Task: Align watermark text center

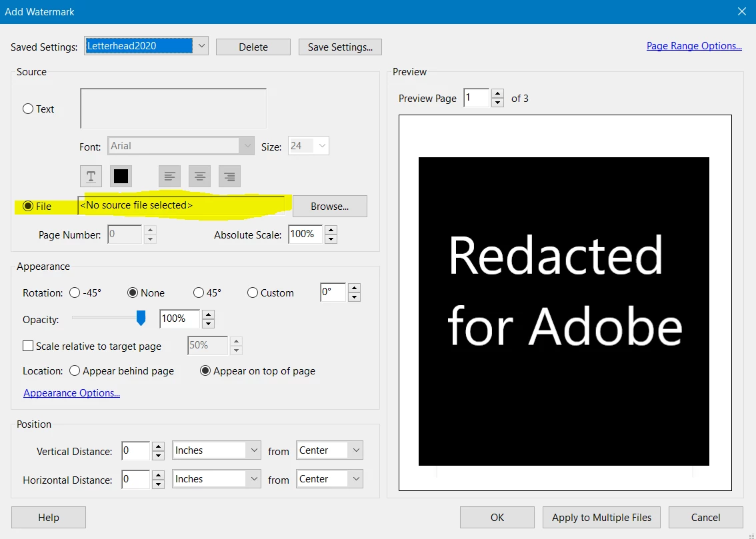Action: click(x=199, y=177)
